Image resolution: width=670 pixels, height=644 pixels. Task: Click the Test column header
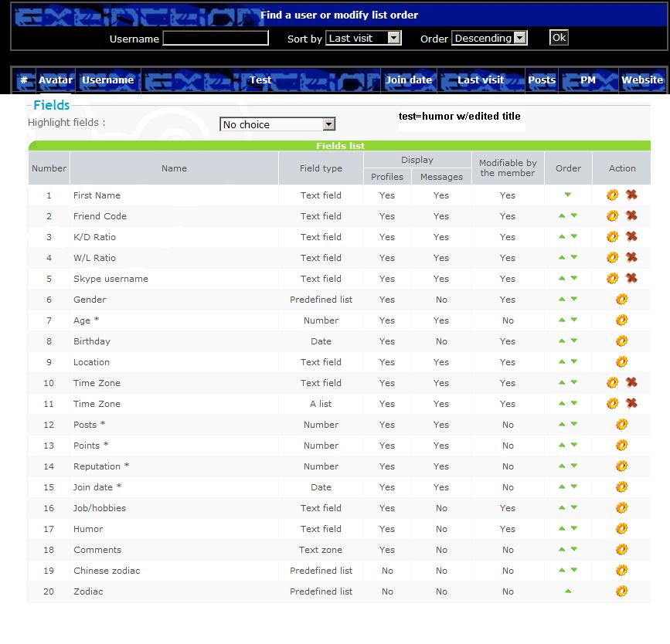click(x=260, y=80)
